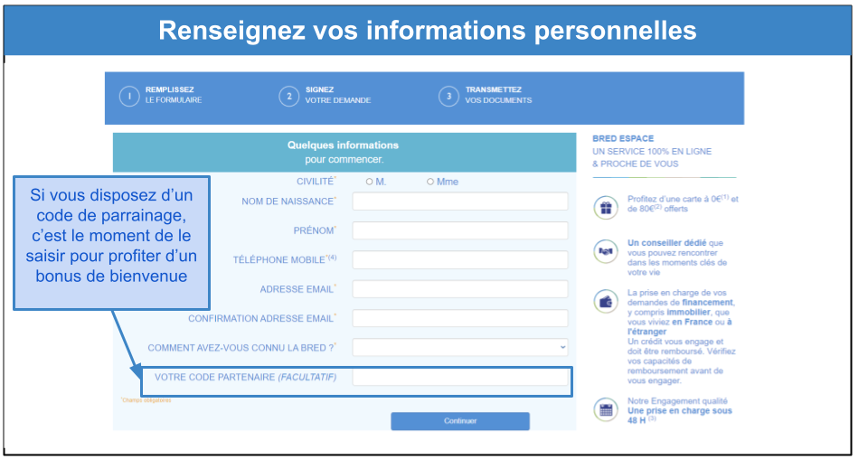This screenshot has height=459, width=868.
Task: Click the CIVILITÉ field label
Action: (316, 182)
